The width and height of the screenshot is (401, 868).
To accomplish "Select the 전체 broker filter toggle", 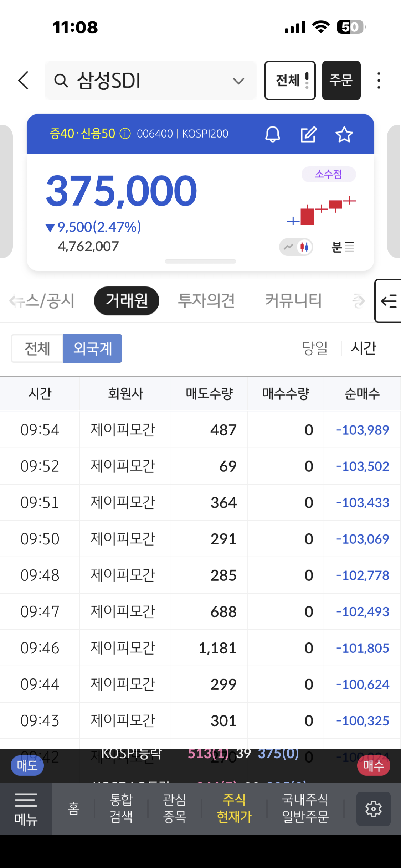I will [x=37, y=348].
